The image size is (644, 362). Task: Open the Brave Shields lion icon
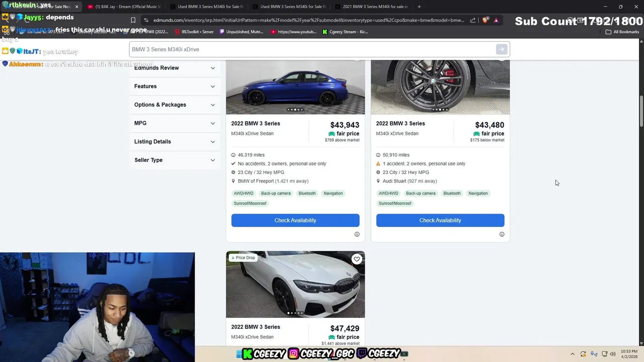pyautogui.click(x=485, y=20)
